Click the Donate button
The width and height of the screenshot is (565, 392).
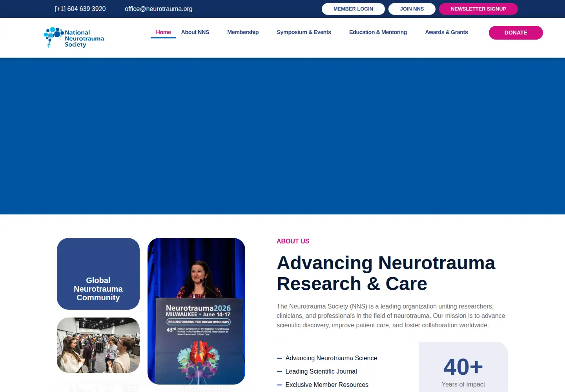click(x=516, y=33)
